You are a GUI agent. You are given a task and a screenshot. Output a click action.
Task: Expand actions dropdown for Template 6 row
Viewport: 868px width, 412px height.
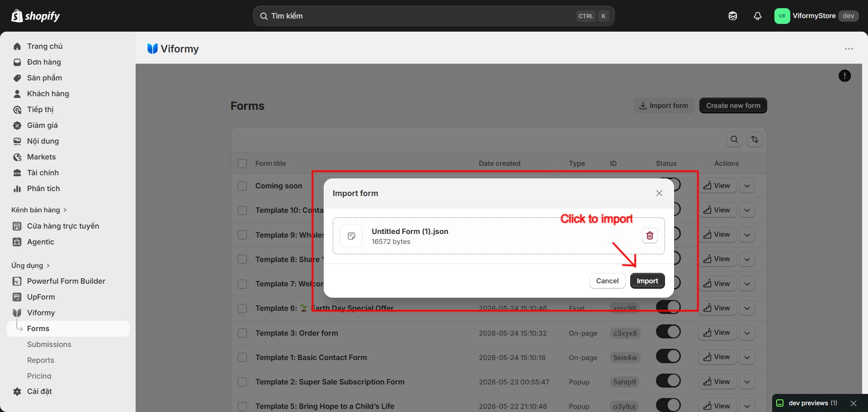coord(747,308)
